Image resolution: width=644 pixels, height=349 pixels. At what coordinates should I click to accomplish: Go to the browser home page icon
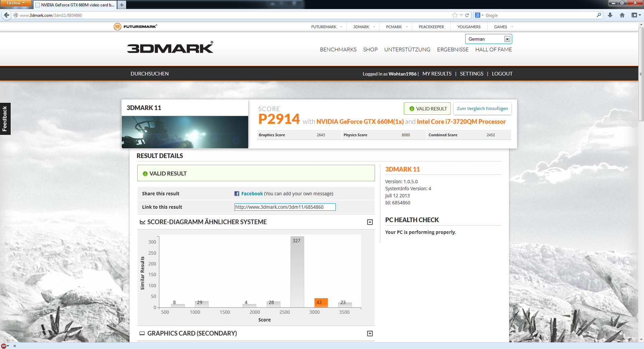pyautogui.click(x=622, y=15)
